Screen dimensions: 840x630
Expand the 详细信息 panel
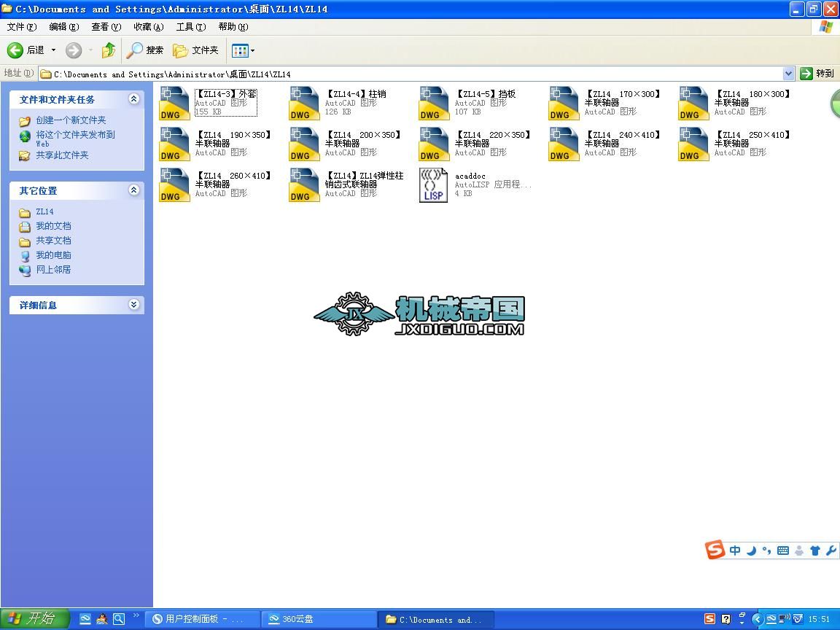point(134,304)
